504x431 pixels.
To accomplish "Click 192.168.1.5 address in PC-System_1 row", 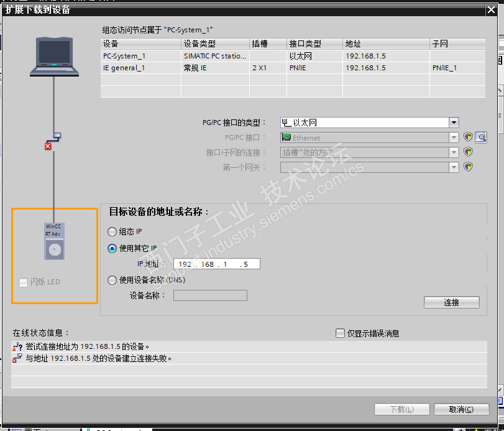I will coord(386,56).
